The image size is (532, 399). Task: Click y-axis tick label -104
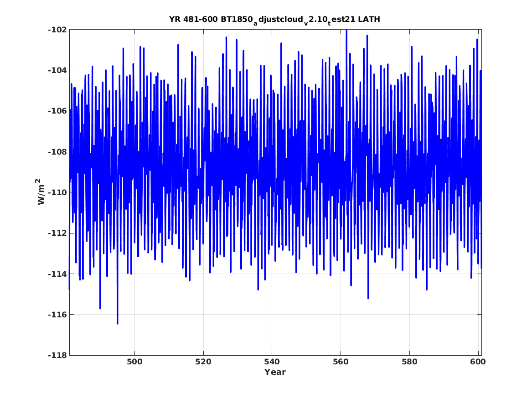(57, 70)
